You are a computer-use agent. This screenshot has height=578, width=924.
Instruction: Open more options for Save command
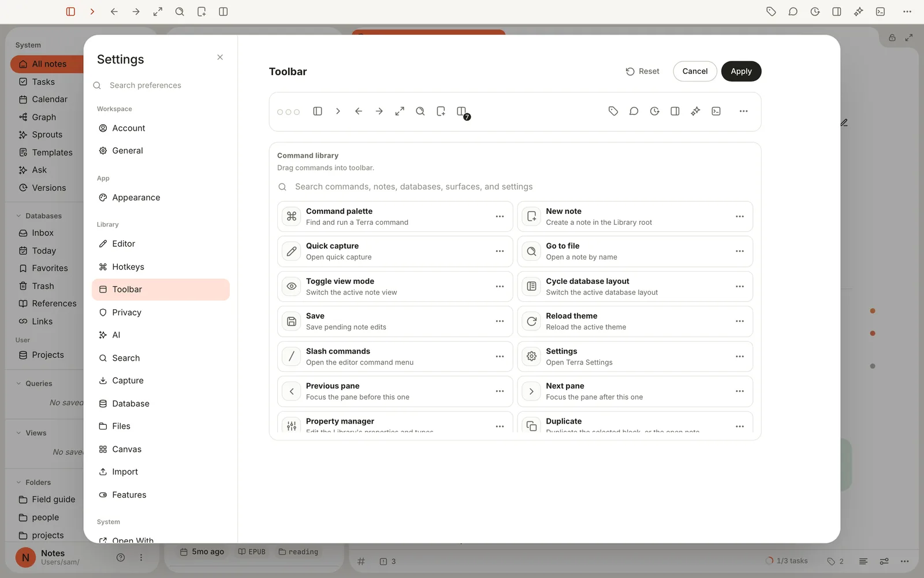pos(500,321)
